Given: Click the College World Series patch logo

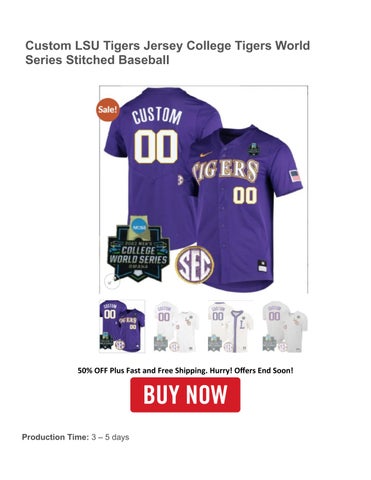Looking at the screenshot, I should [139, 249].
